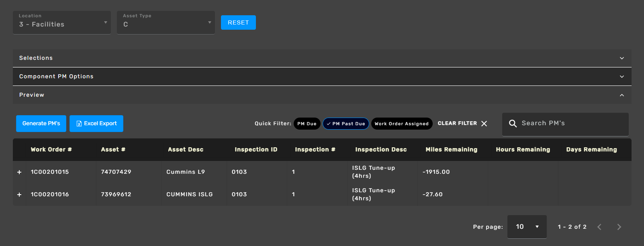
Task: Click the Excel Export button
Action: (96, 124)
